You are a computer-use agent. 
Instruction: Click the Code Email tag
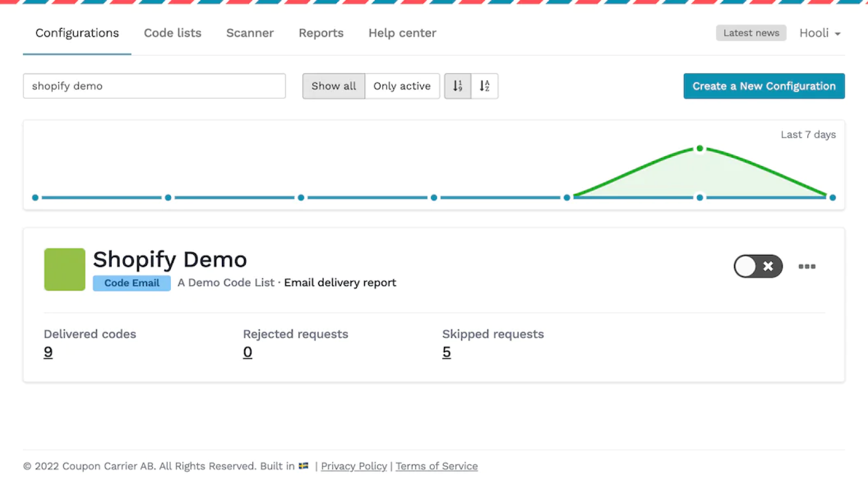pyautogui.click(x=132, y=283)
